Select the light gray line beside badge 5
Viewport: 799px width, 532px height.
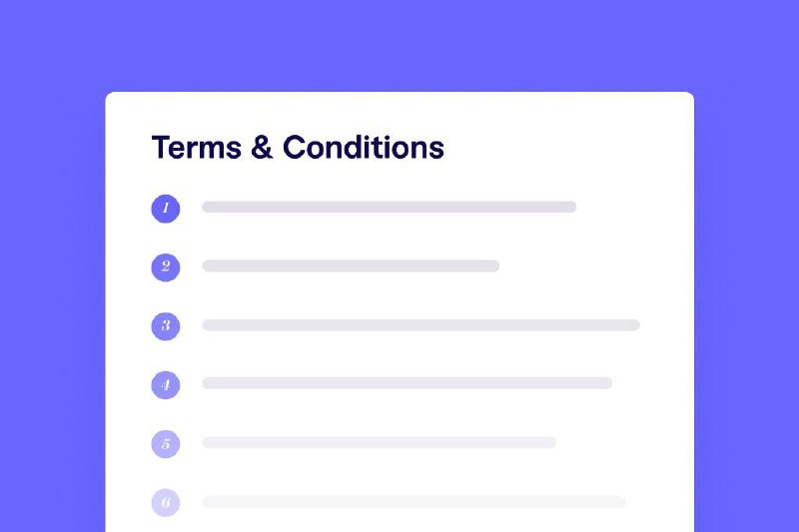click(x=380, y=442)
